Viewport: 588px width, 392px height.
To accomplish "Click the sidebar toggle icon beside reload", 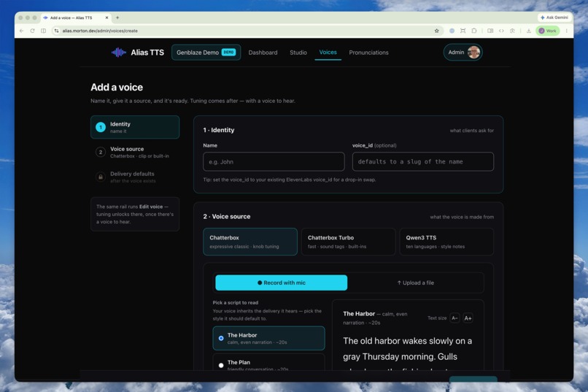I will 44,31.
